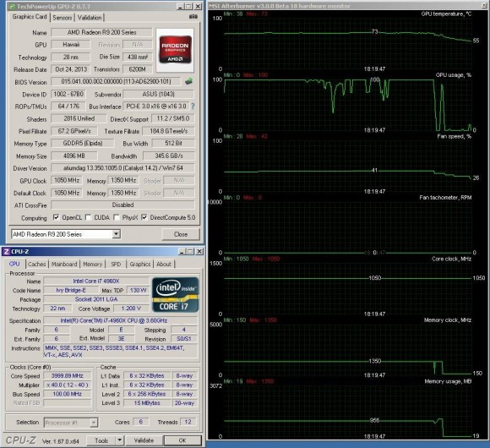The height and width of the screenshot is (448, 490).
Task: Click the Level 3 15 MBytes cache value
Action: [147, 403]
